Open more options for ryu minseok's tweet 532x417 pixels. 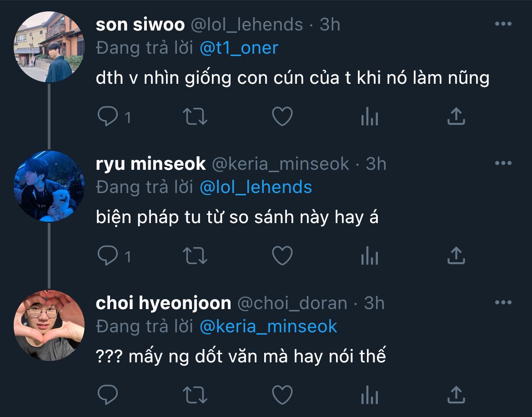tap(503, 163)
